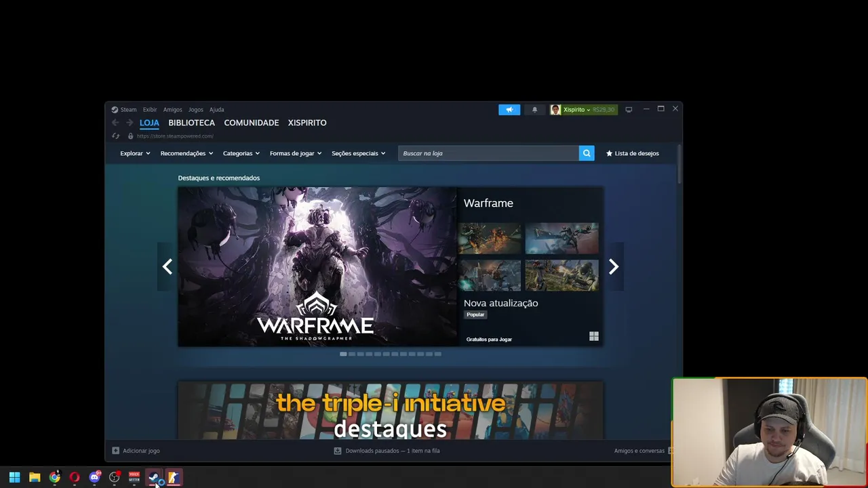The width and height of the screenshot is (868, 488).
Task: Open Windows Start menu
Action: [x=14, y=477]
